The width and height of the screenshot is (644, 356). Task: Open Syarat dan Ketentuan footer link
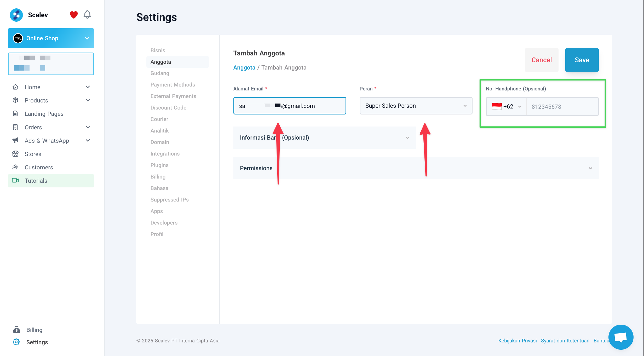(x=565, y=341)
